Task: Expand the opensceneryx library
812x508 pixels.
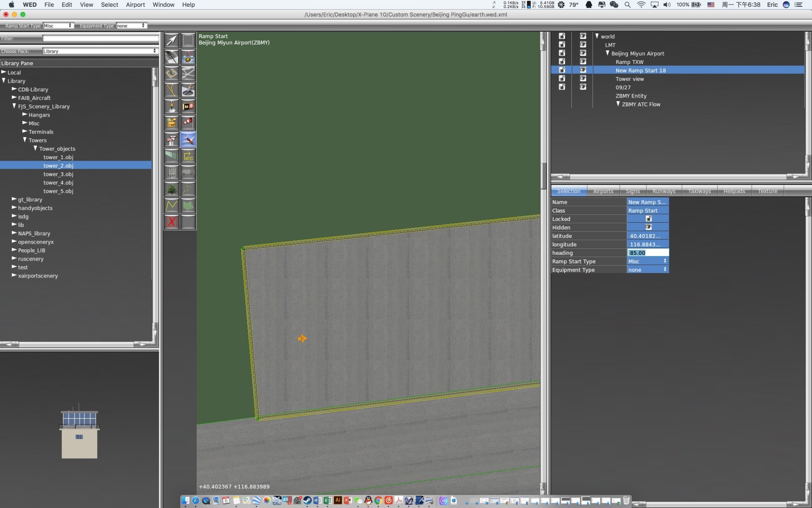Action: coord(14,242)
